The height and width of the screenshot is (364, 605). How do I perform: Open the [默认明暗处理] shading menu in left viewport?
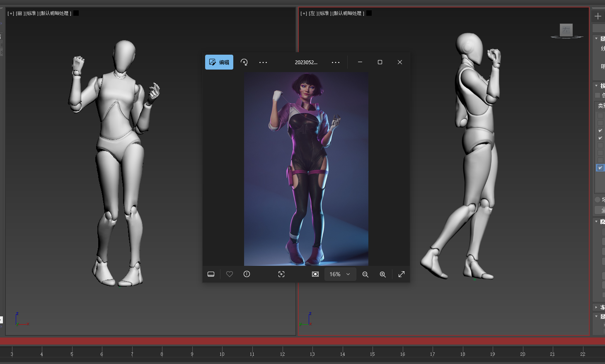tap(348, 13)
